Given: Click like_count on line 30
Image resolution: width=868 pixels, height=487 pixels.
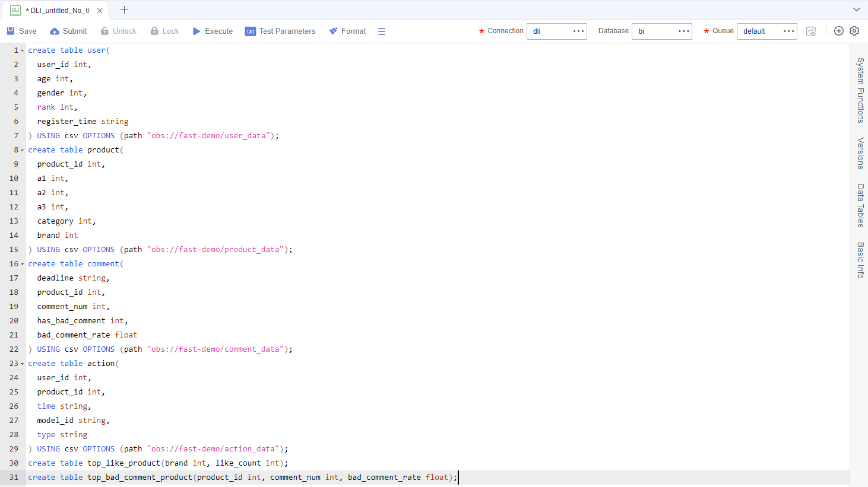Looking at the screenshot, I should click(238, 463).
